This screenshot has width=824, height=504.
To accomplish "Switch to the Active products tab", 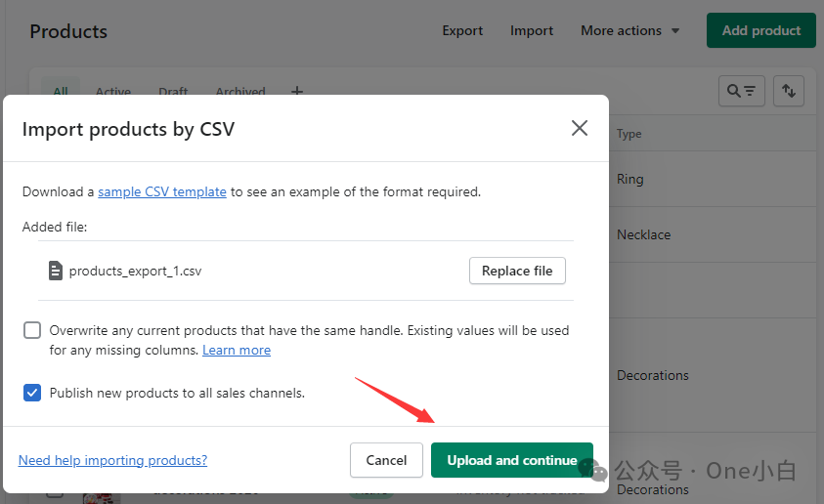I will point(113,91).
